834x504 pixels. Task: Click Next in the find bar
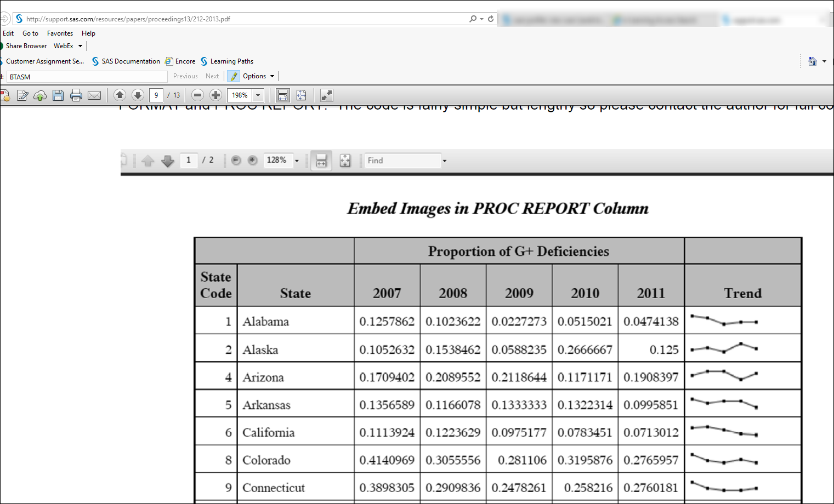tap(212, 76)
